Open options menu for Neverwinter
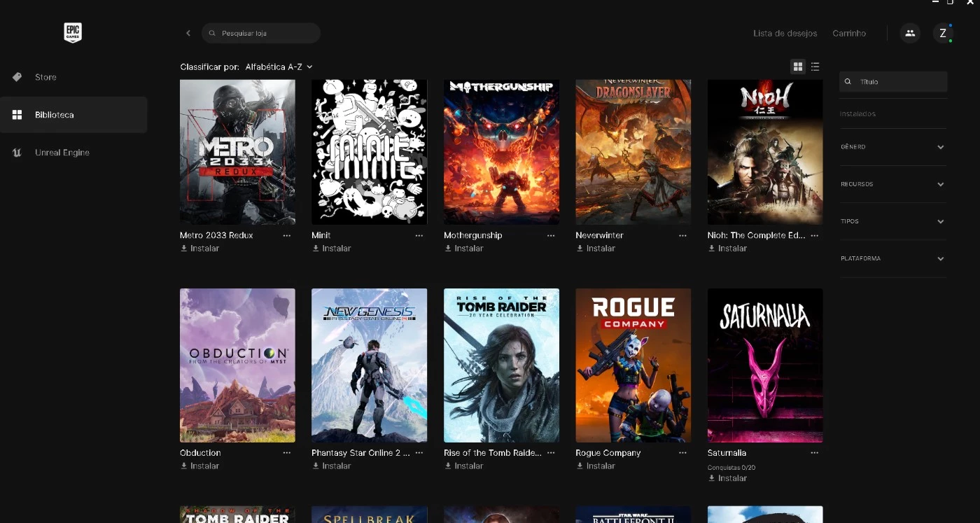 [x=682, y=236]
